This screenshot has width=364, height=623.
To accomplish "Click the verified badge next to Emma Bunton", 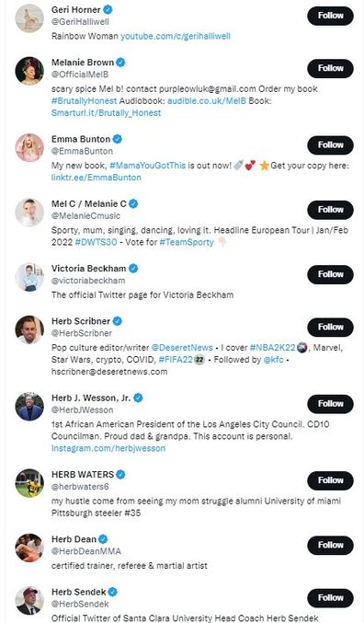I will (117, 139).
